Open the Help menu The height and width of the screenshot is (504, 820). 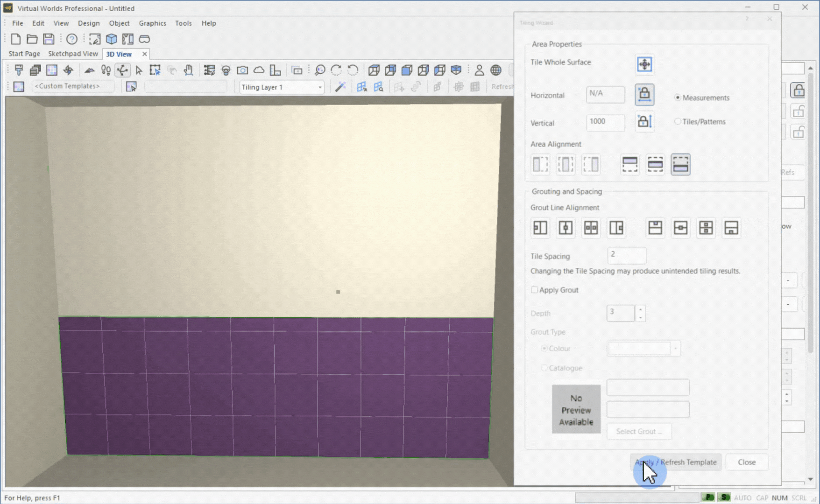click(209, 23)
